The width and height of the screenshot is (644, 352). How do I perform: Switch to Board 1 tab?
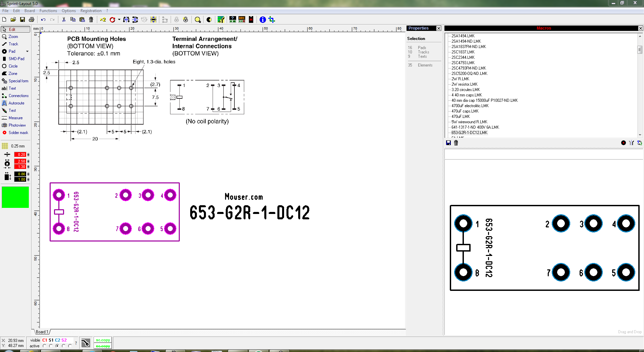pyautogui.click(x=42, y=332)
